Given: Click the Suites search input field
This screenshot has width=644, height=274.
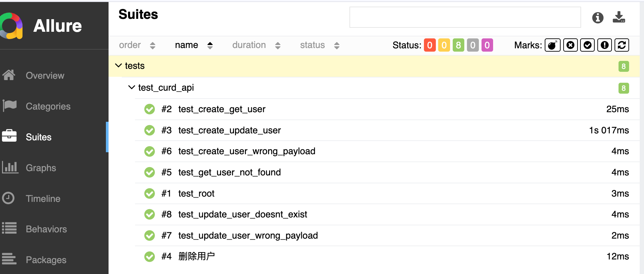Looking at the screenshot, I should (x=465, y=17).
